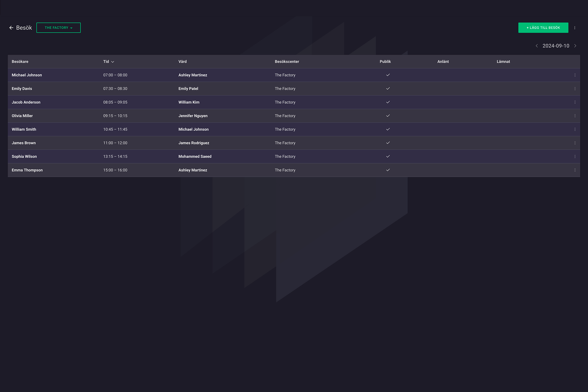Toggle Publik checkmark for James Brown
The height and width of the screenshot is (392, 588).
388,143
